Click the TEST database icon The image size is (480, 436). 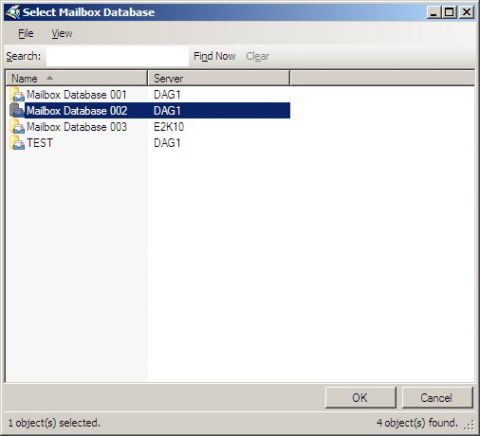(x=17, y=143)
